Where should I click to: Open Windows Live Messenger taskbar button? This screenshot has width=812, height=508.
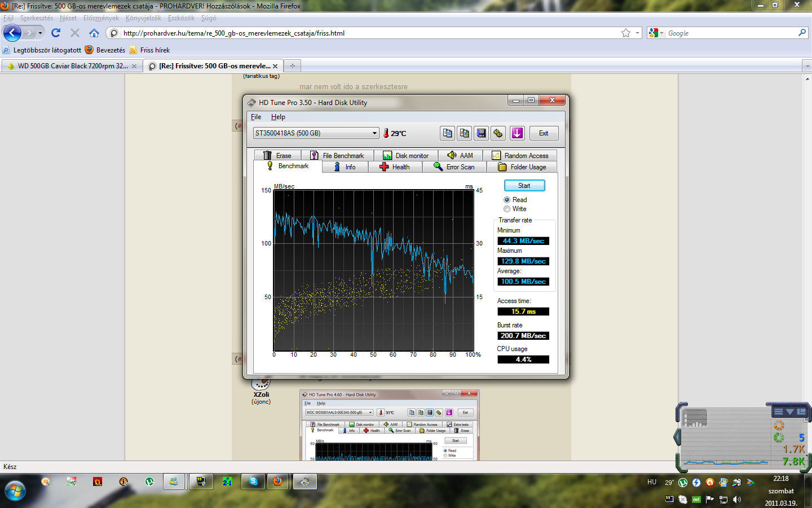pyautogui.click(x=174, y=481)
